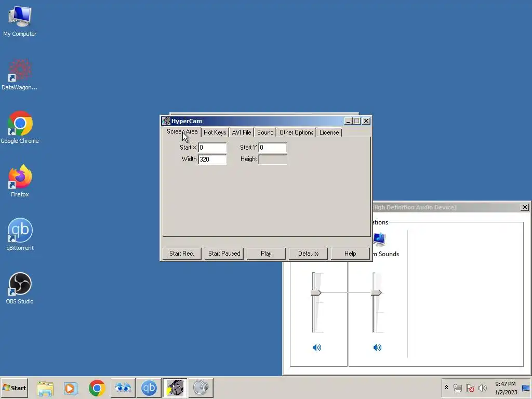Mute the device speaker in mixer

click(x=317, y=348)
